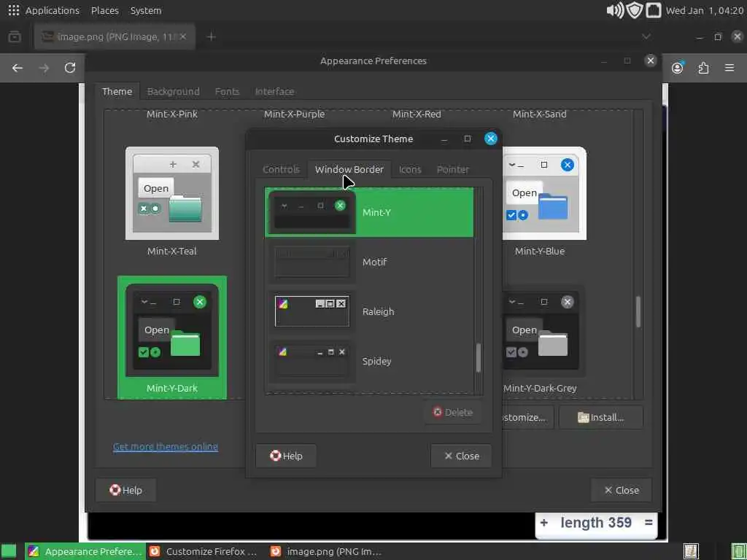Click the Firefox forward arrow button
747x560 pixels.
44,68
